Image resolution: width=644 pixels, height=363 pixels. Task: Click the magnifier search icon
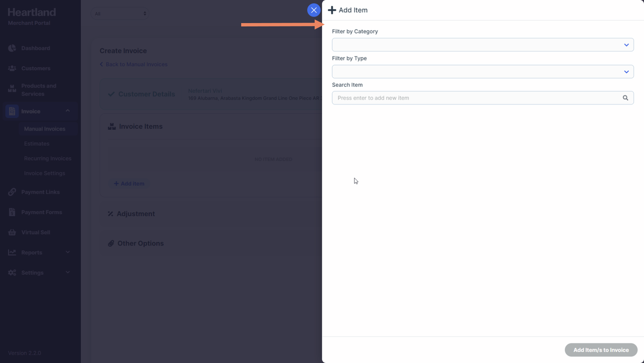point(625,98)
